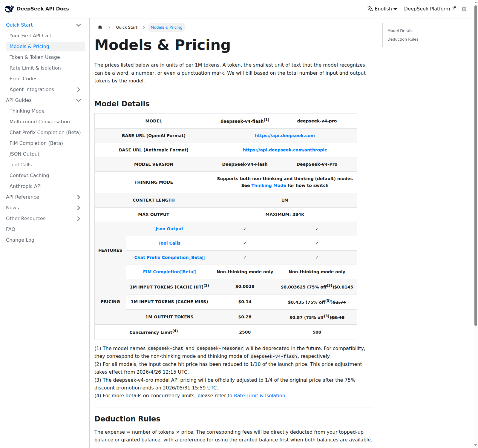Click the Models & Pricing breadcrumb pill

click(166, 27)
